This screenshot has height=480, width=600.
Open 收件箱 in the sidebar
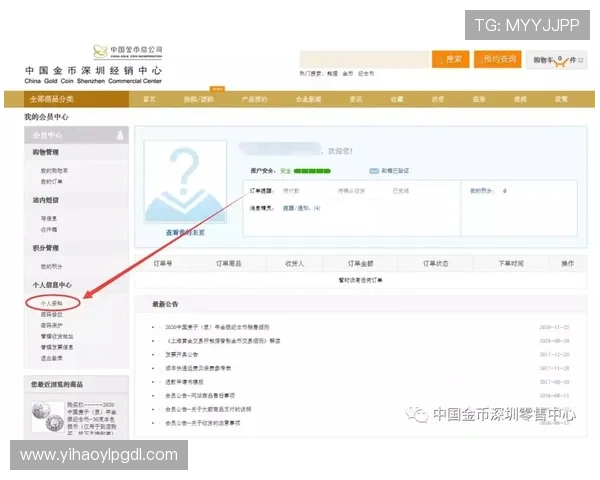(49, 230)
